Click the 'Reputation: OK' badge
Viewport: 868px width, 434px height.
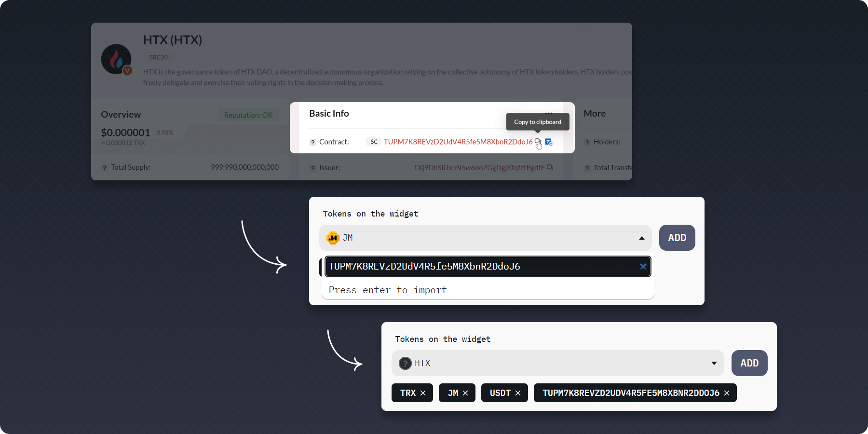point(248,115)
